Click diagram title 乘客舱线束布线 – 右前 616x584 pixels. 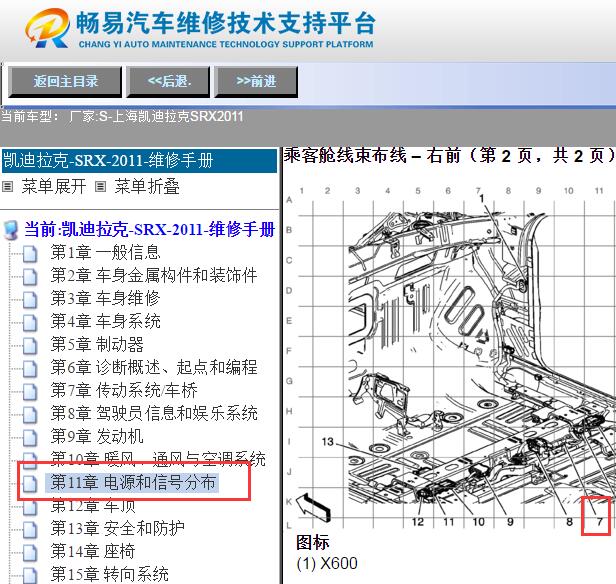[x=448, y=156]
